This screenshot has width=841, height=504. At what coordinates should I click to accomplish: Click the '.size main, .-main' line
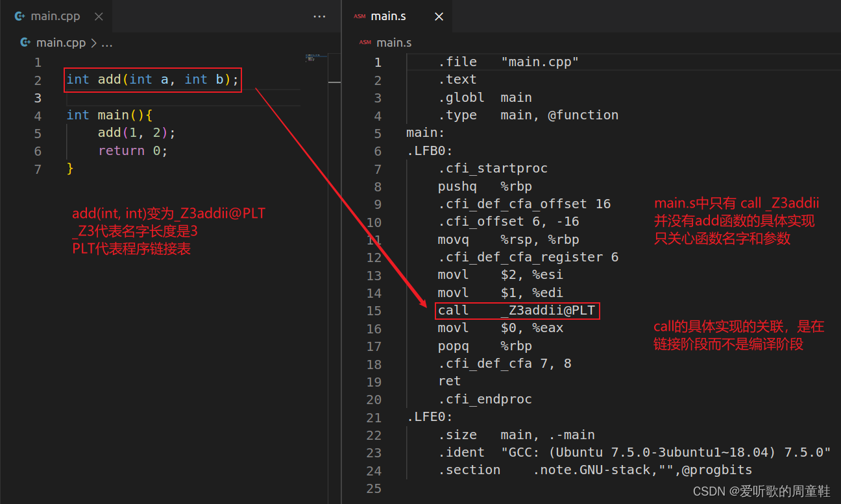517,435
